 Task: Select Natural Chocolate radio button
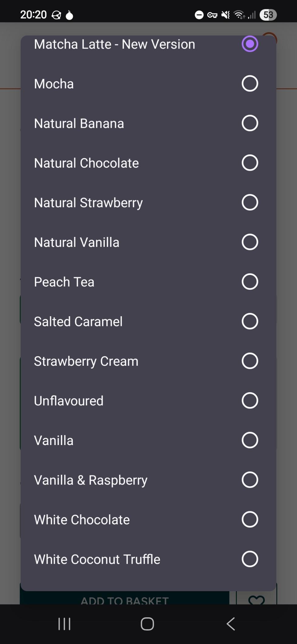pyautogui.click(x=250, y=163)
